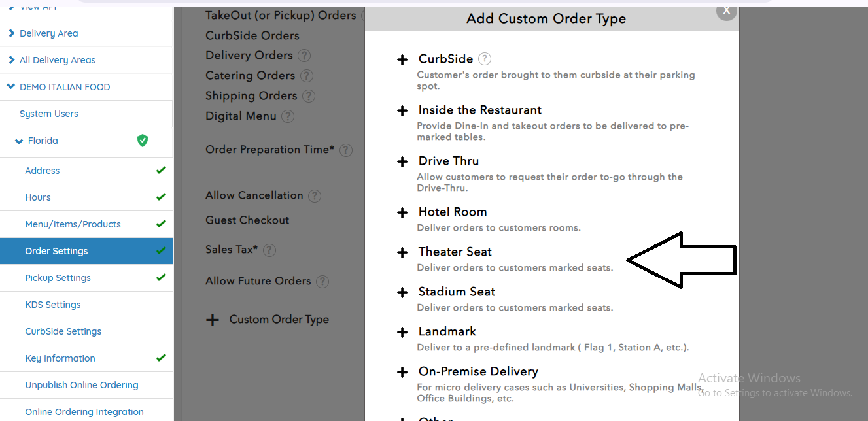Add the Inside the Restaurant order type
The width and height of the screenshot is (868, 421).
402,111
